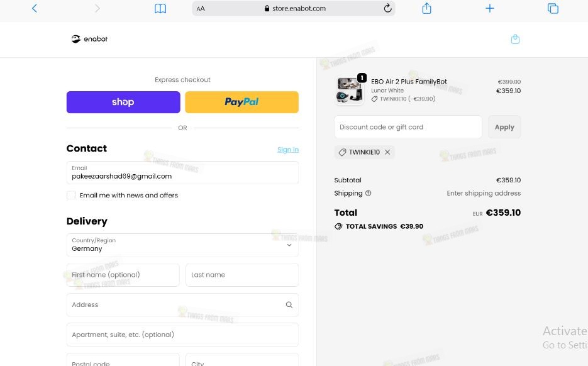Click the Sign in link
Viewport: 588px width, 366px height.
coord(288,150)
